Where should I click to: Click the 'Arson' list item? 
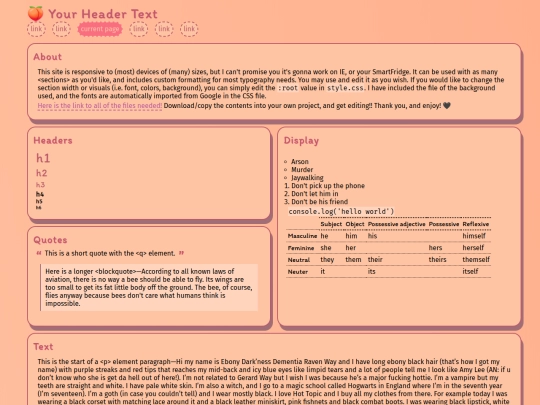[x=300, y=162]
